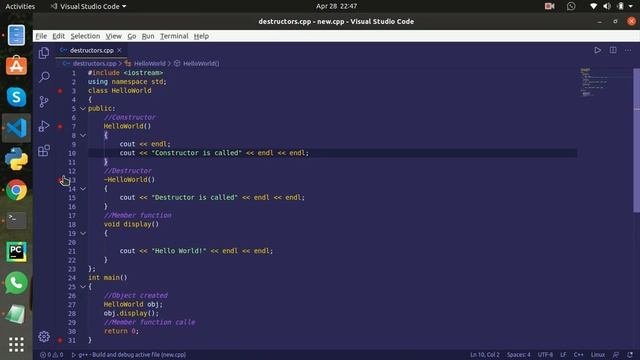
Task: Change encoding via UTF-8 status item
Action: pyautogui.click(x=545, y=355)
